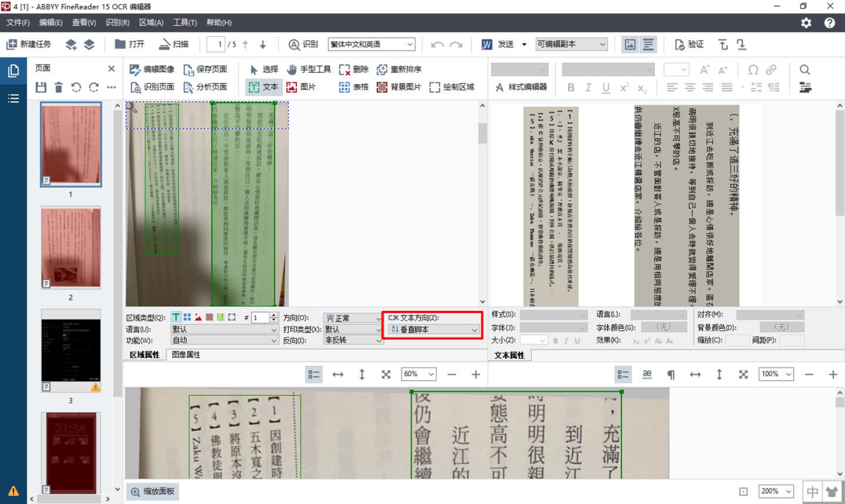Open the 识别(R) menu

(117, 23)
